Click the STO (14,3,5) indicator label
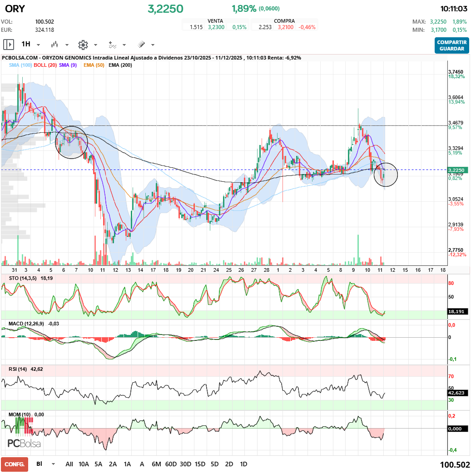This screenshot has width=476, height=474. coord(24,278)
